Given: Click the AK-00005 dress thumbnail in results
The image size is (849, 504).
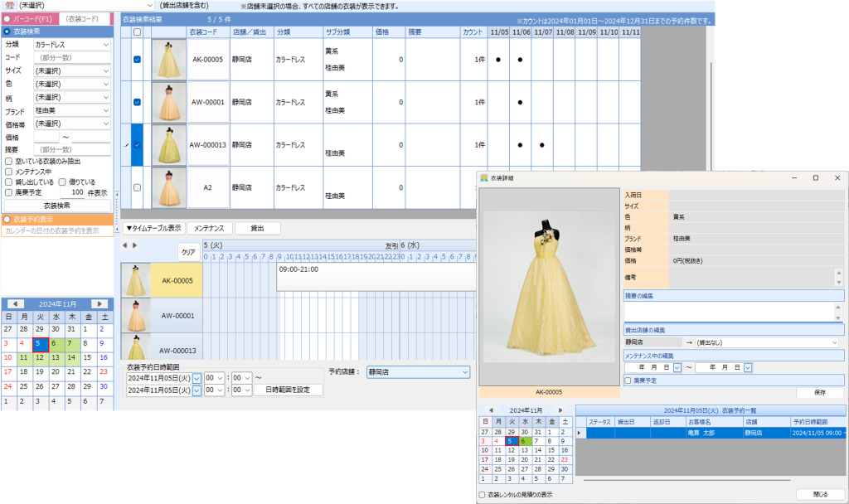Looking at the screenshot, I should (x=168, y=60).
